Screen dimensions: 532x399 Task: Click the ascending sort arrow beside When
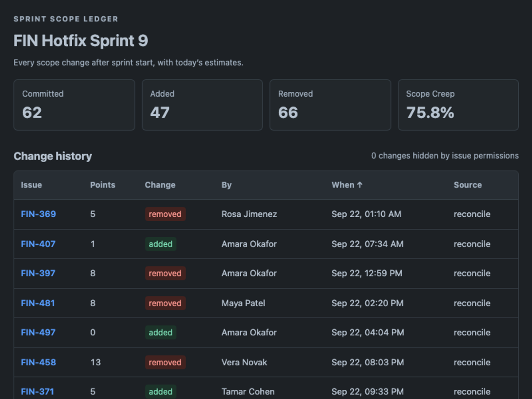(360, 185)
